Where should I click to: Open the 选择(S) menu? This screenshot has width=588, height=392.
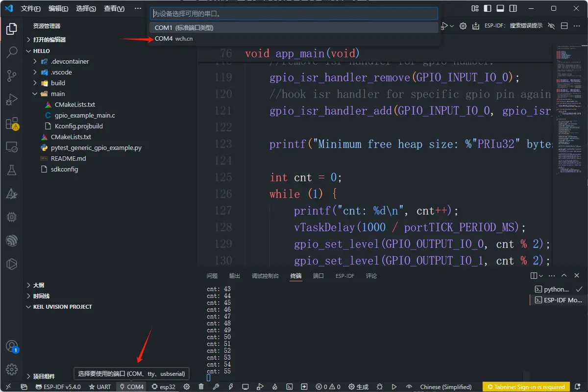click(x=86, y=9)
